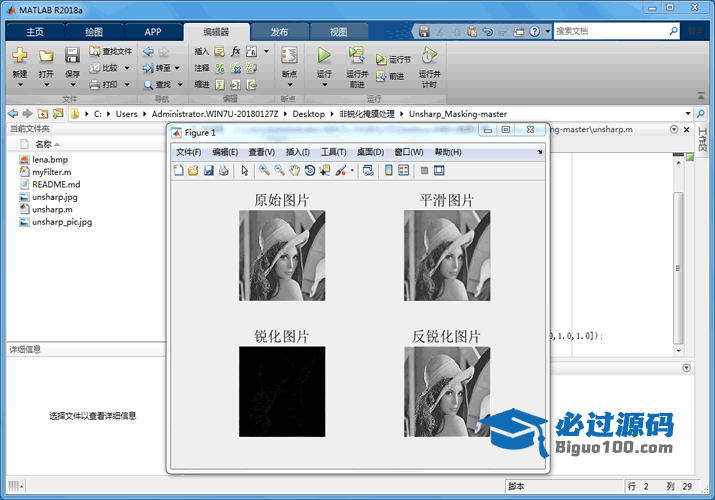Select the Zoom Out tool in Figure 1

coord(279,170)
